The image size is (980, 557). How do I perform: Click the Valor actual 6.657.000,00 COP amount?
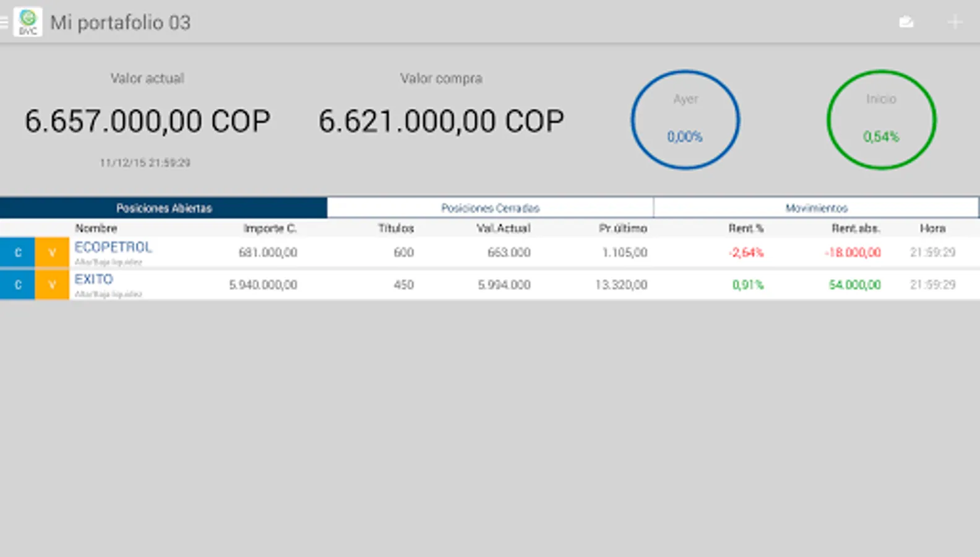click(x=148, y=121)
